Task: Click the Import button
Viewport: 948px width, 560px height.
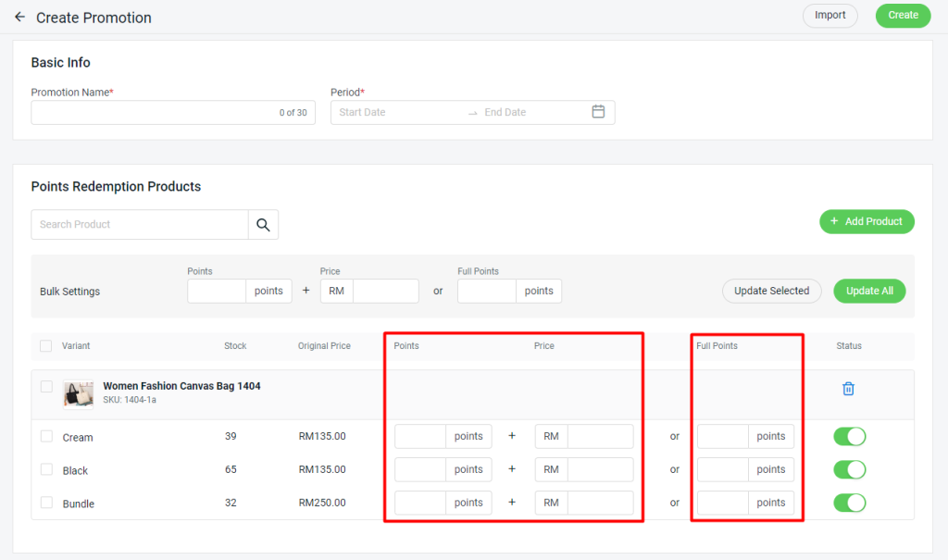Action: (x=829, y=15)
